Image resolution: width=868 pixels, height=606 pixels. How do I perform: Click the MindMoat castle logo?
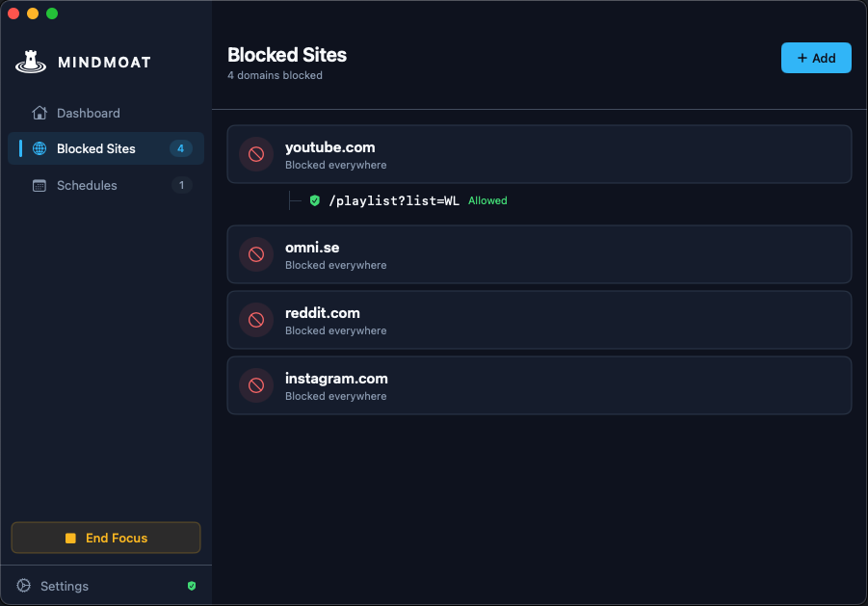30,61
